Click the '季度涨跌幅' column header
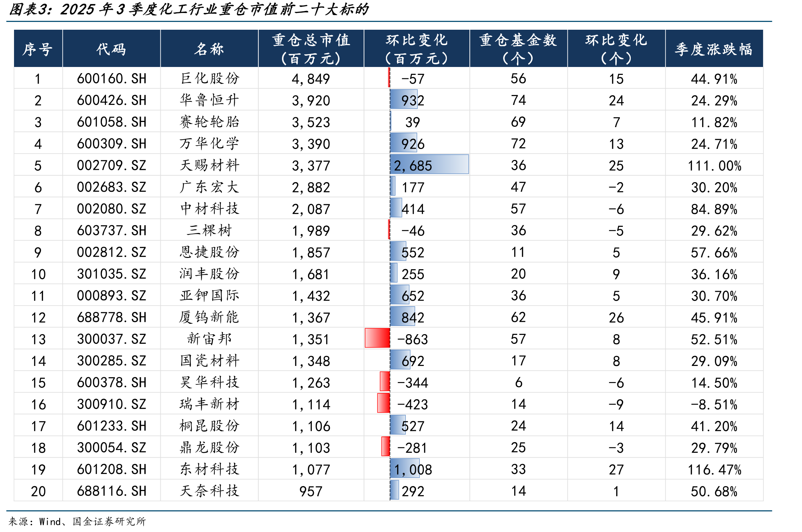 click(x=714, y=49)
